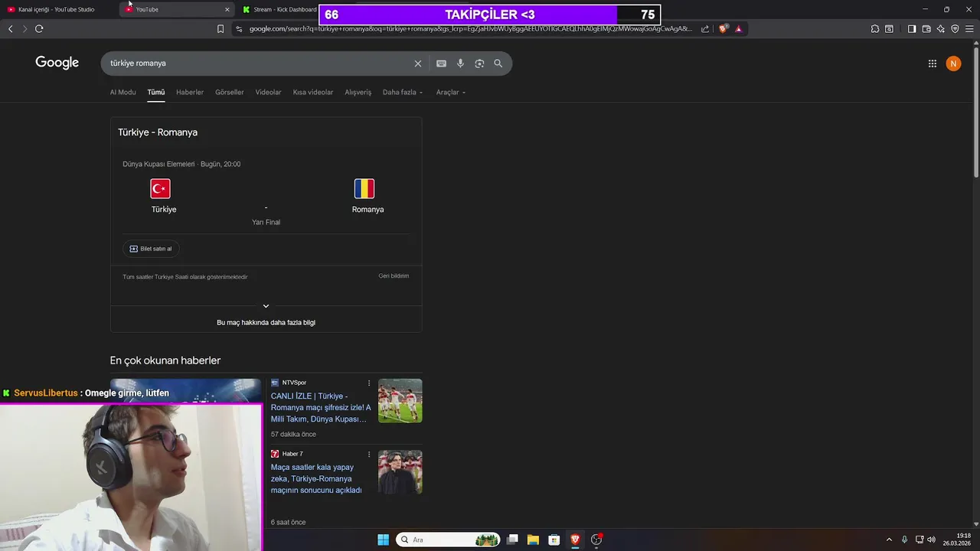Image resolution: width=980 pixels, height=551 pixels.
Task: Click Bu maç hakkında daha fazla bilgi
Action: 266,323
